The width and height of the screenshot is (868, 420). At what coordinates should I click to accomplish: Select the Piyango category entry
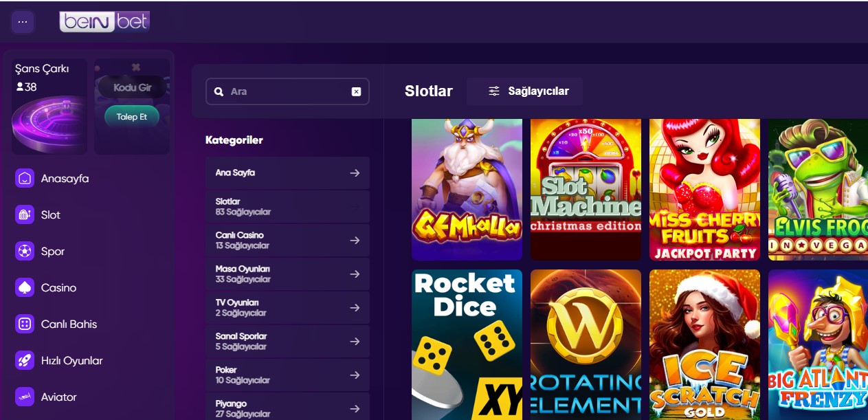[x=287, y=406]
